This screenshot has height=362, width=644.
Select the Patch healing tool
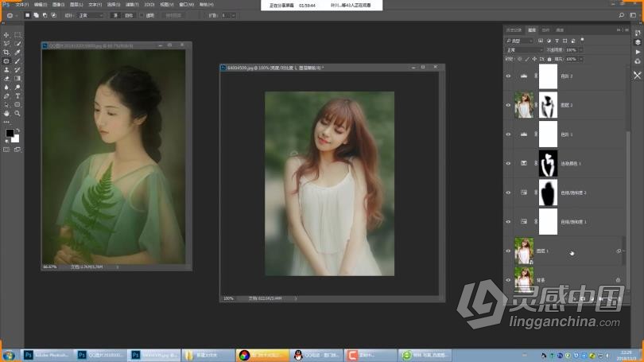point(6,61)
